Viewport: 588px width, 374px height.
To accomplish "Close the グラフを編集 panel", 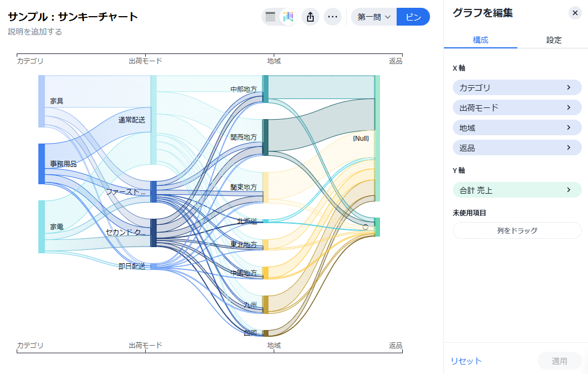I will (575, 13).
